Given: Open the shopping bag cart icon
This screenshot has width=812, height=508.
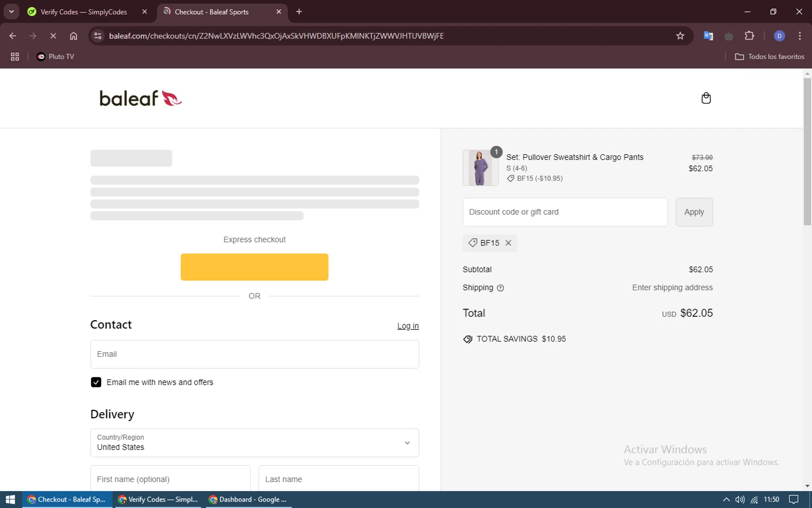Looking at the screenshot, I should point(706,98).
